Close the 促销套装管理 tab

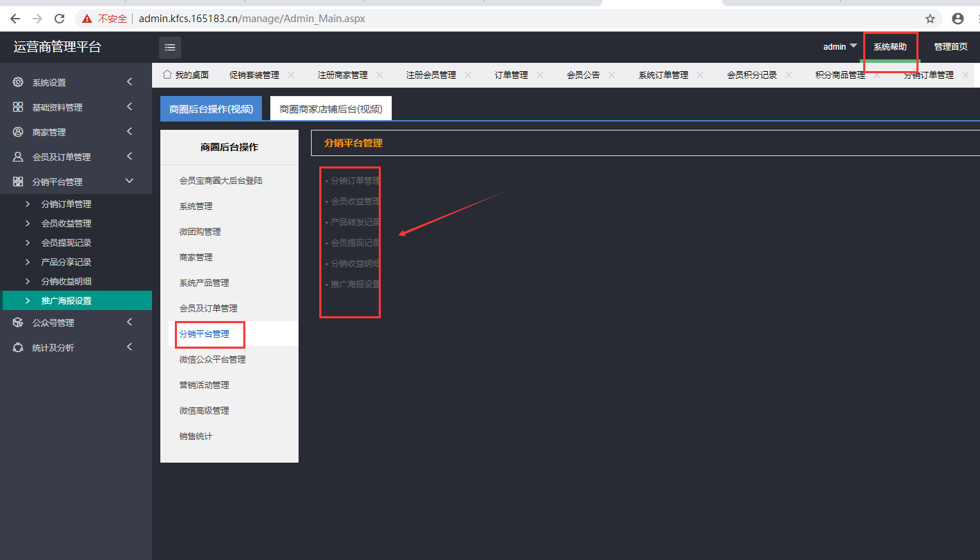tap(291, 75)
